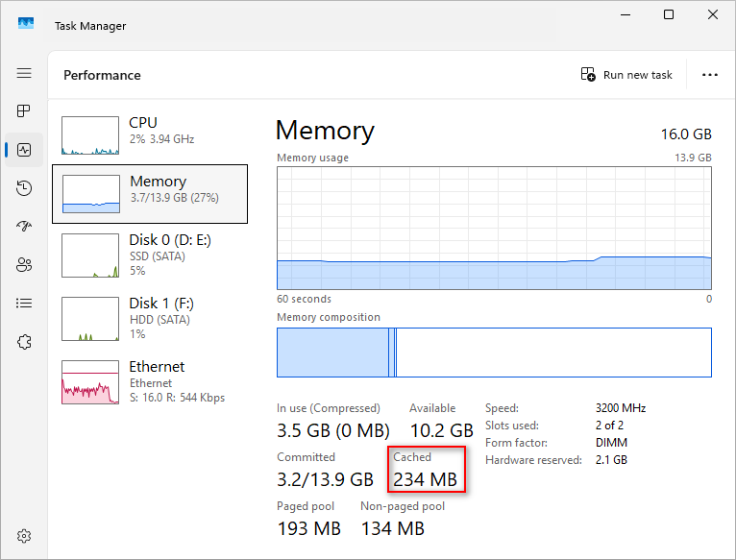This screenshot has width=736, height=560.
Task: Maximize the Task Manager window
Action: pyautogui.click(x=669, y=14)
